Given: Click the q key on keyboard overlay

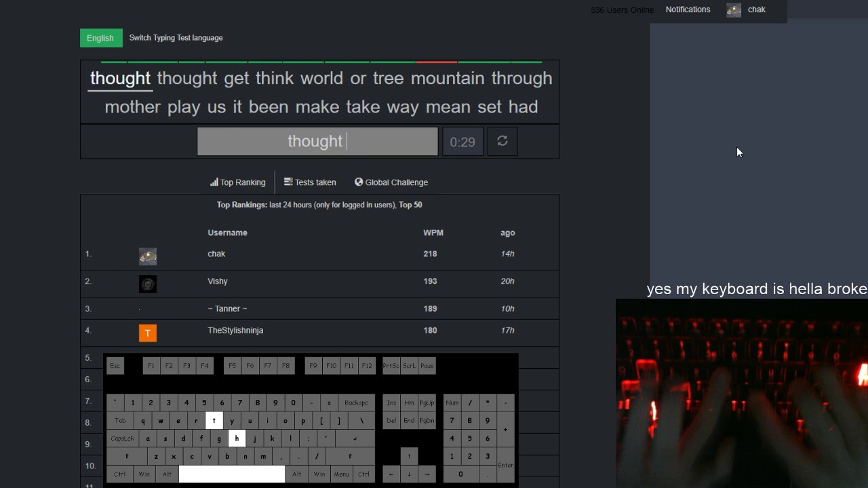Looking at the screenshot, I should coord(142,421).
